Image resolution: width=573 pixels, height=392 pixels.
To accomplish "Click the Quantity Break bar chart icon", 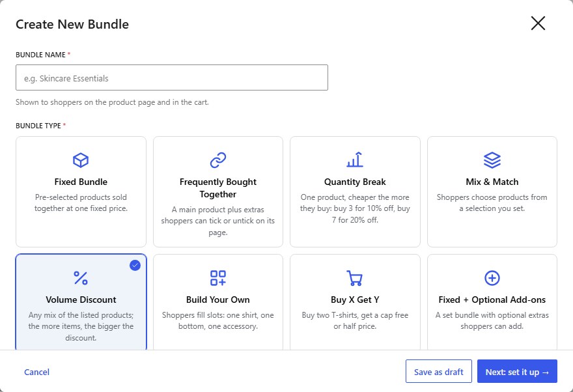I will [355, 160].
